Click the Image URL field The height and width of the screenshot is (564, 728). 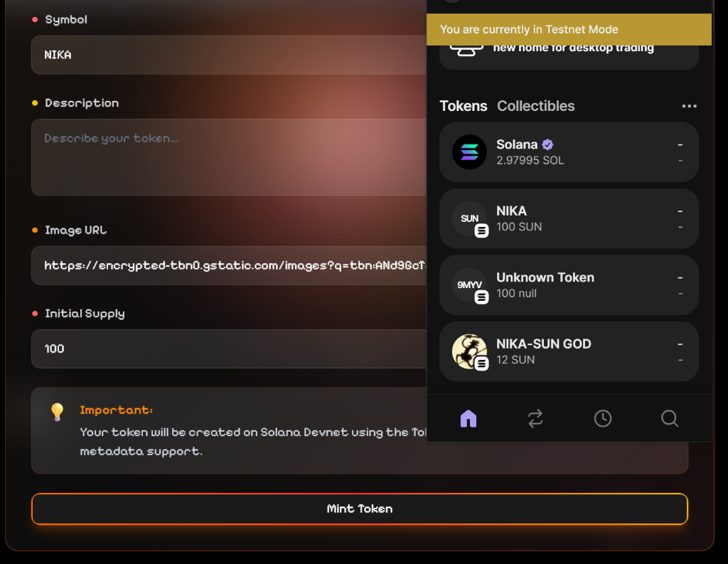tap(227, 265)
